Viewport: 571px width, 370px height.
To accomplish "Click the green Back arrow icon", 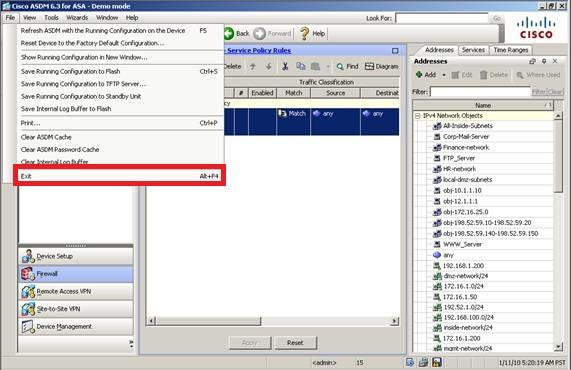I will pyautogui.click(x=229, y=34).
